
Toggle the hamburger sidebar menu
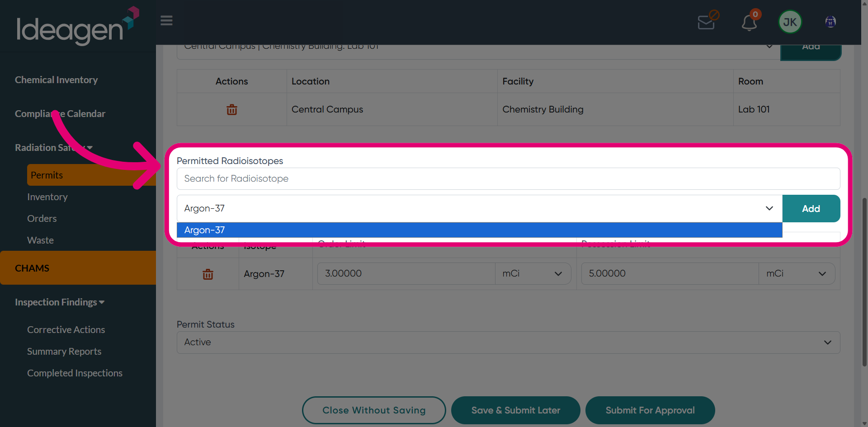coord(166,21)
